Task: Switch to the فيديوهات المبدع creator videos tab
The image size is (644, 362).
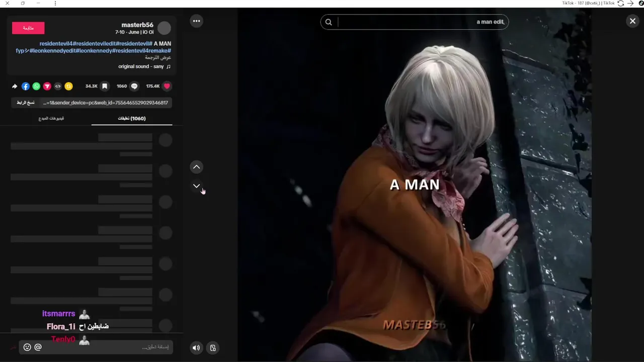Action: click(x=51, y=119)
